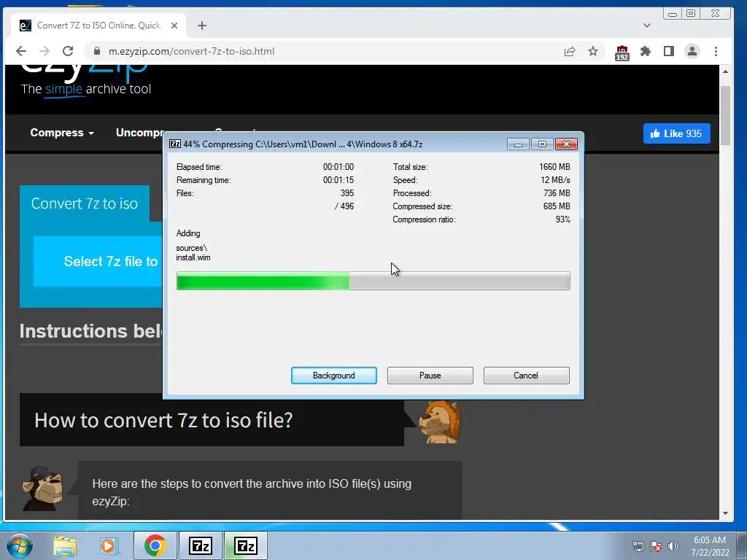
Task: Click Select 7z file to button
Action: coord(98,262)
